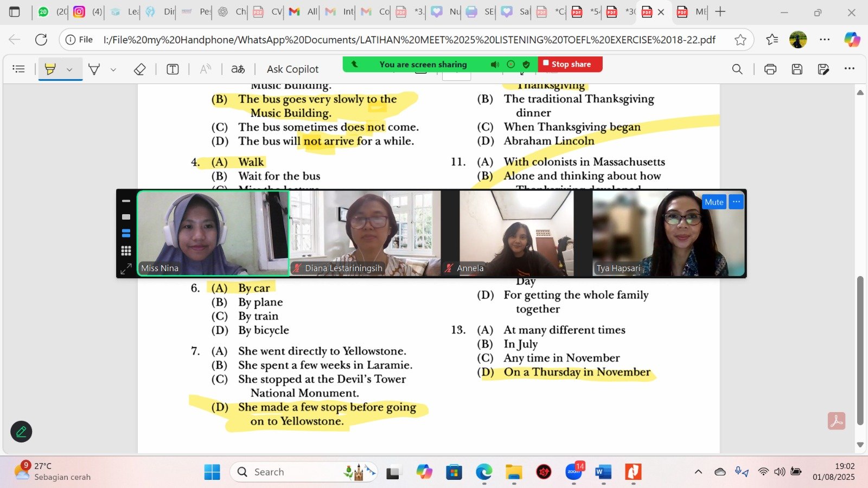Expand the Draw tool options dropdown
Screen dimensions: 868x488
[x=113, y=69]
